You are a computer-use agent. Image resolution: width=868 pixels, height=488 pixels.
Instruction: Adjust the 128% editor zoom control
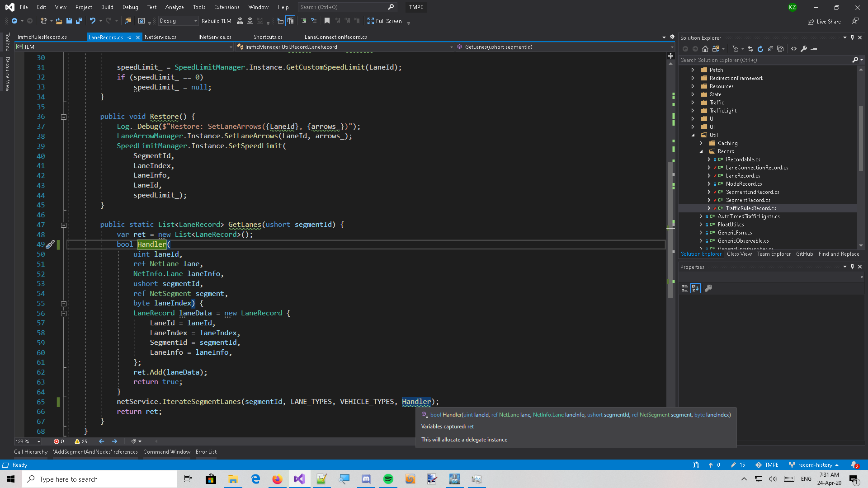[x=27, y=441]
